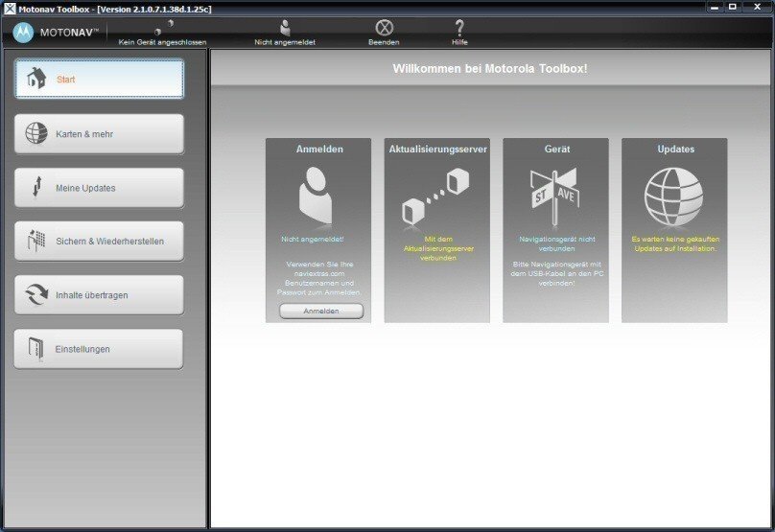Click the Beenden label in toolbar

pos(384,42)
